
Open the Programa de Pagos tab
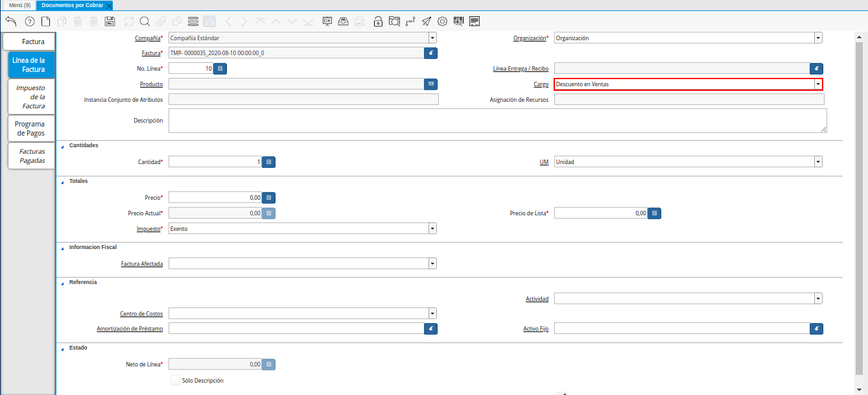click(30, 128)
